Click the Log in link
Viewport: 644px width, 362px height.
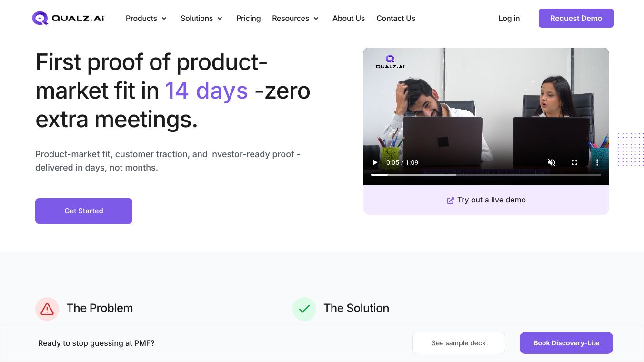click(x=509, y=18)
